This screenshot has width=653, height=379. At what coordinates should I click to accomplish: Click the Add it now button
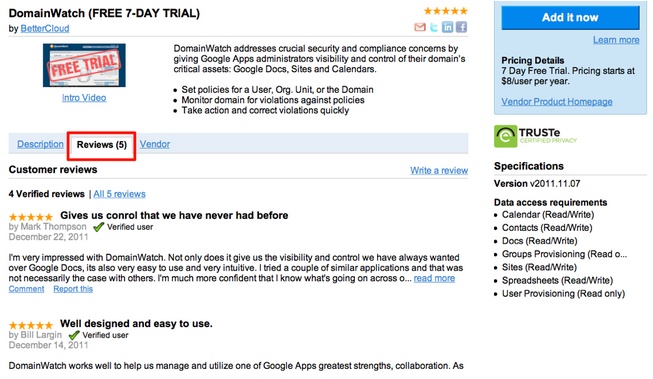tap(570, 17)
